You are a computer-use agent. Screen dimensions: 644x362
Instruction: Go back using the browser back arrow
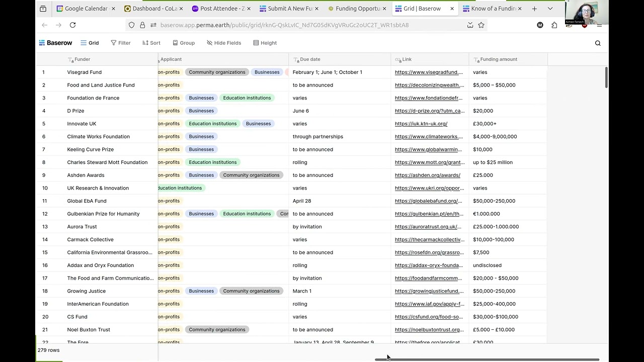point(45,25)
